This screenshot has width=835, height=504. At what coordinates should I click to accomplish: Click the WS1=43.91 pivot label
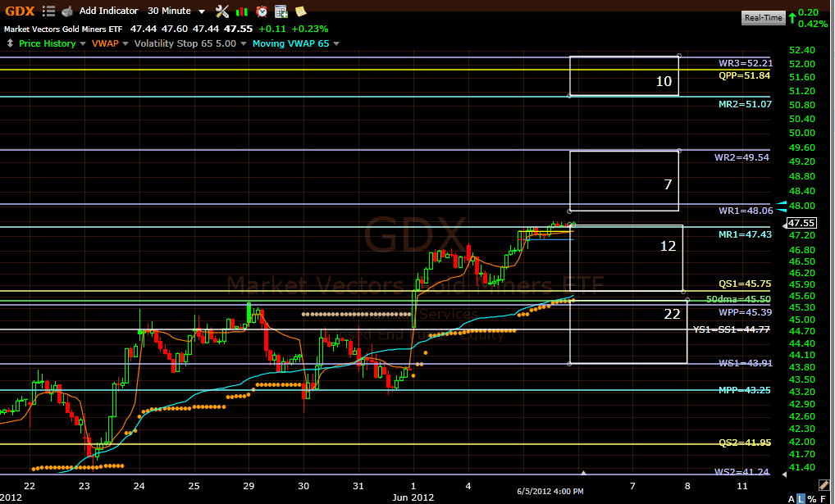tap(746, 364)
